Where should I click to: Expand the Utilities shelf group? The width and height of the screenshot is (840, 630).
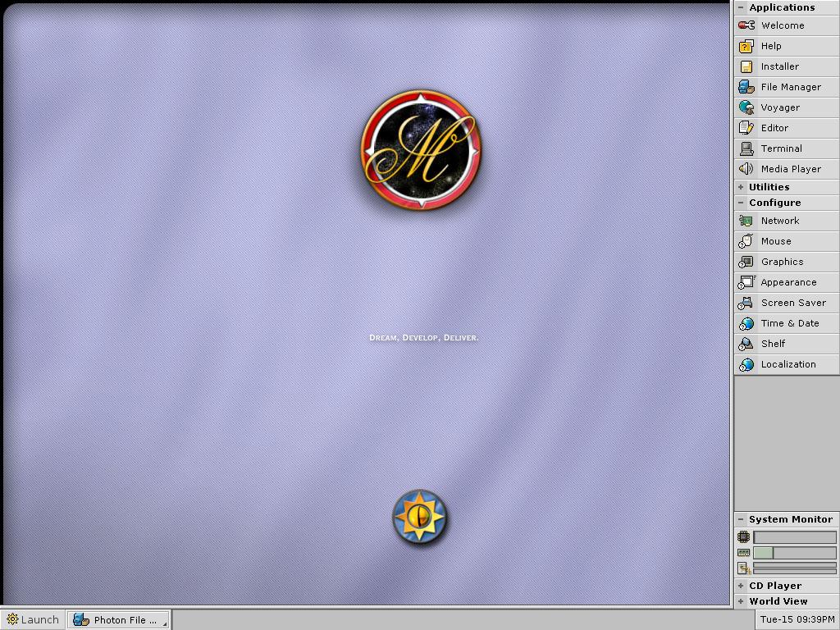click(742, 187)
